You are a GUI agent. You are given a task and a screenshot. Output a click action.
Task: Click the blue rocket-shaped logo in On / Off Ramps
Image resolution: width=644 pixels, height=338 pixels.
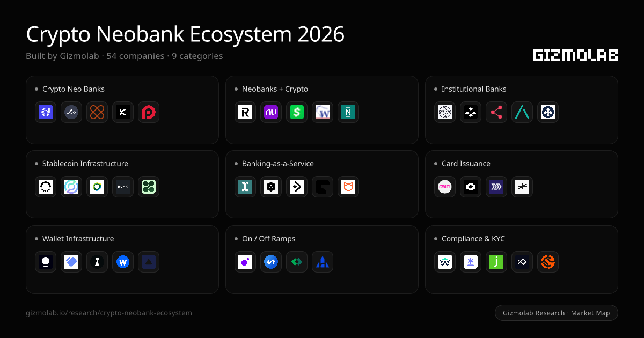click(323, 262)
